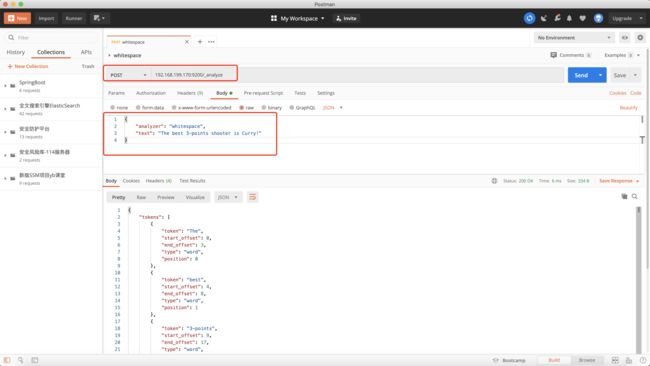
Task: Open manage environments gear icon
Action: (640, 38)
